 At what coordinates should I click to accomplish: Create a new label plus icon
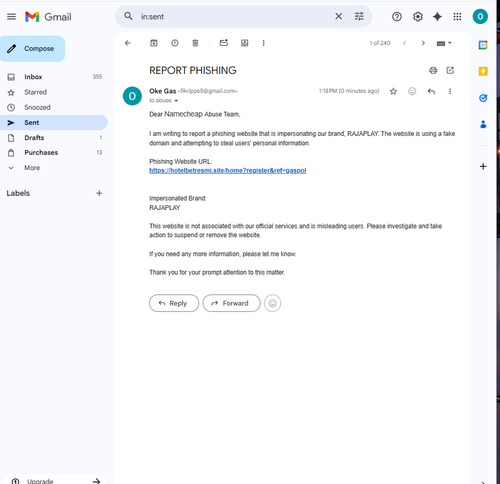99,193
